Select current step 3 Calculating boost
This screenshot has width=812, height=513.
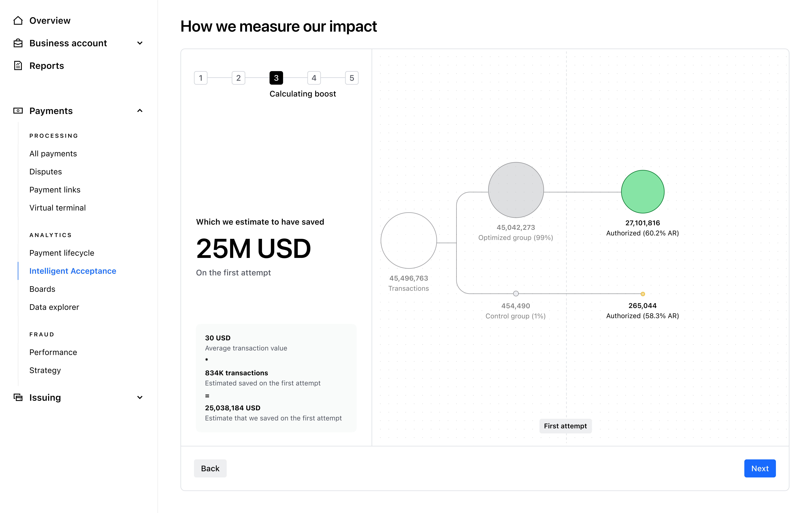[276, 78]
